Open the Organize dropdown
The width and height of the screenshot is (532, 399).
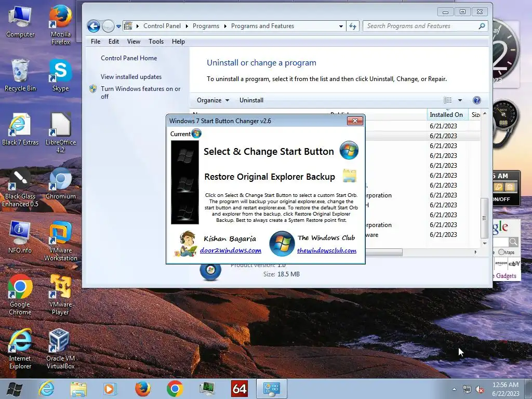coord(212,100)
